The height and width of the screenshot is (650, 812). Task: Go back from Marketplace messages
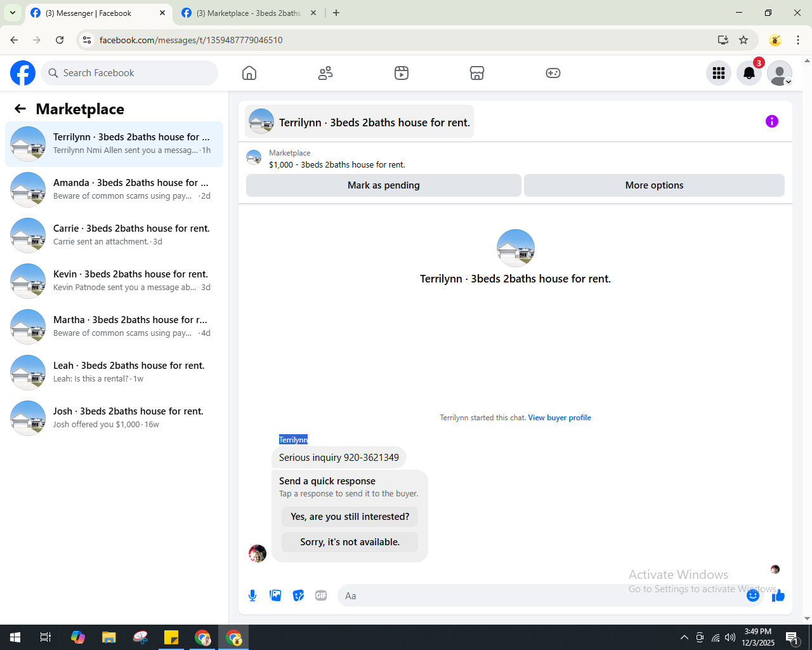pyautogui.click(x=20, y=109)
